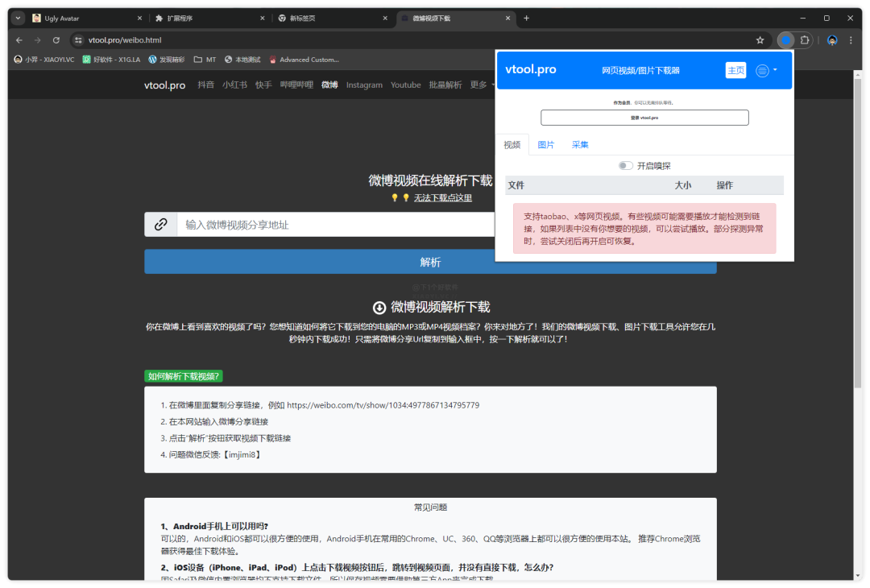Select 哔哩哔哩 in the site navbar

point(296,85)
